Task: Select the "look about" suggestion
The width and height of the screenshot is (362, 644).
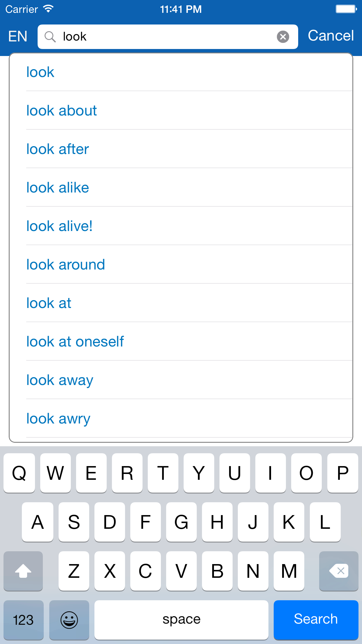Action: [61, 111]
